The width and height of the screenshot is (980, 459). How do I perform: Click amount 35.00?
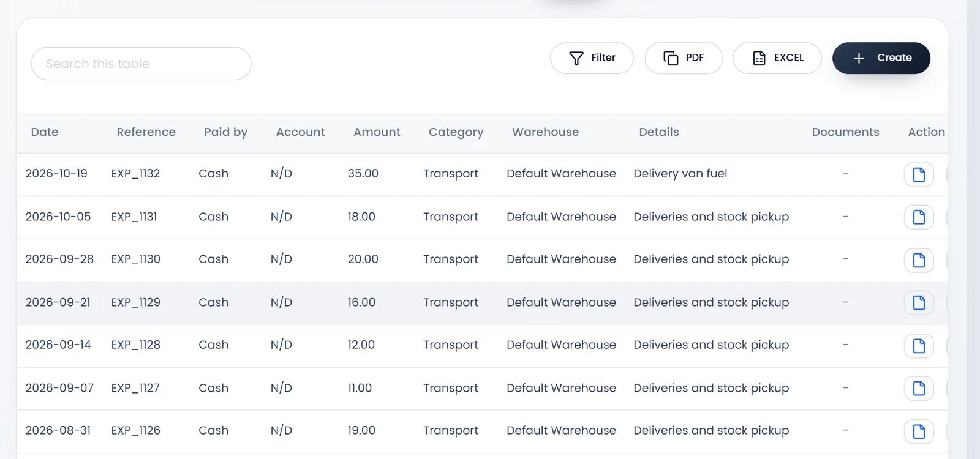pyautogui.click(x=363, y=174)
